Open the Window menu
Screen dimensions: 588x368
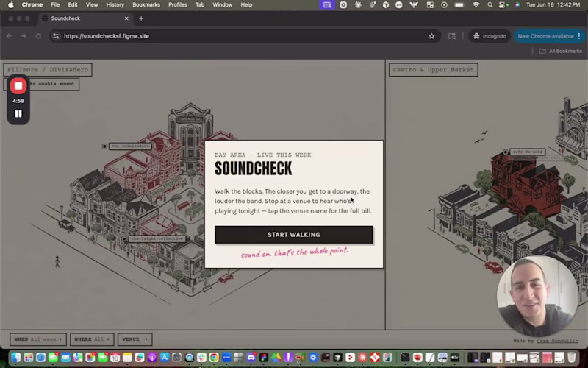click(223, 5)
